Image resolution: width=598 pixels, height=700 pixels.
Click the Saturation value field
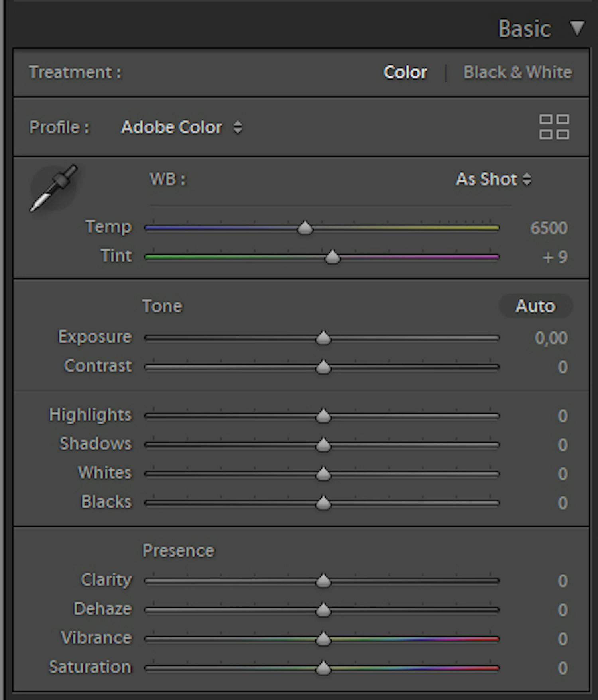point(563,668)
